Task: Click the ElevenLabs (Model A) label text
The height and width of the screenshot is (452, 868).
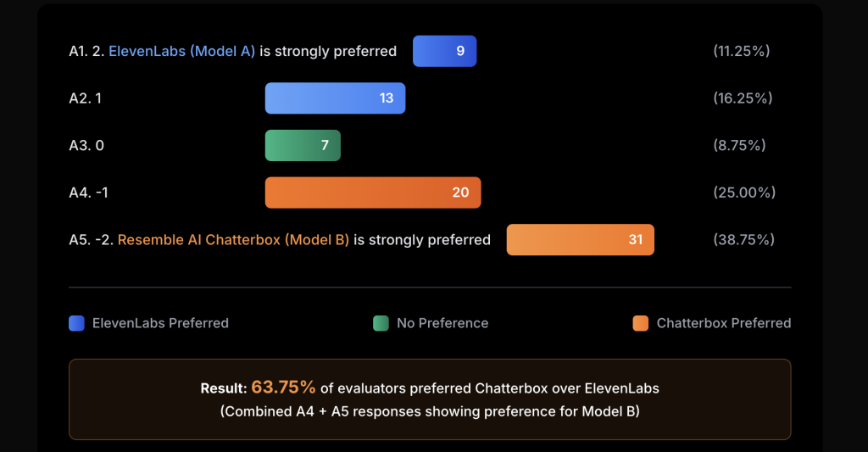Action: (181, 51)
